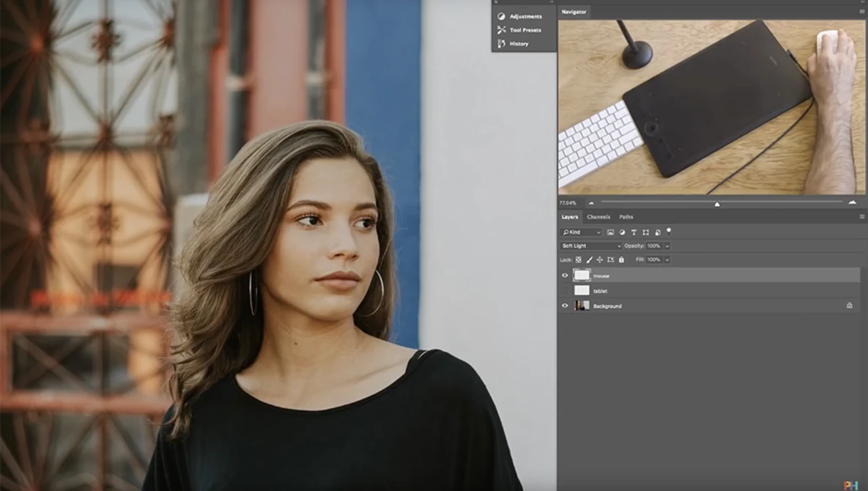
Task: Filter layers by pixel layers icon
Action: [611, 232]
